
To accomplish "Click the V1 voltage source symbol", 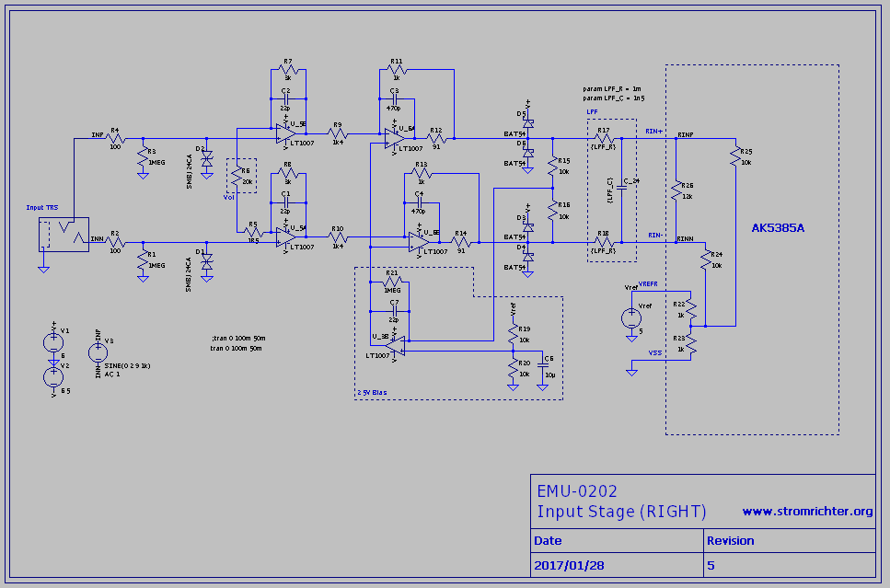I will click(53, 342).
